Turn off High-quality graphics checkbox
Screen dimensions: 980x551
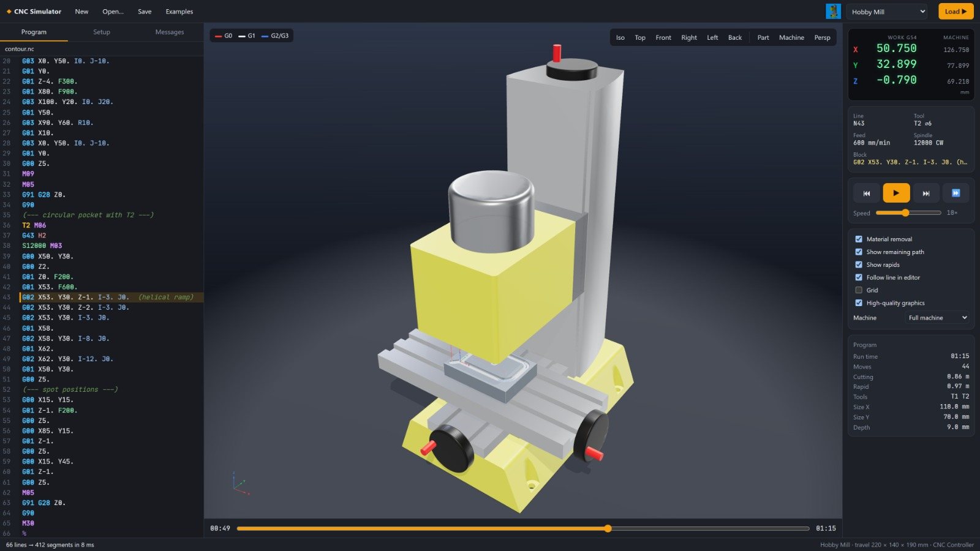(859, 303)
